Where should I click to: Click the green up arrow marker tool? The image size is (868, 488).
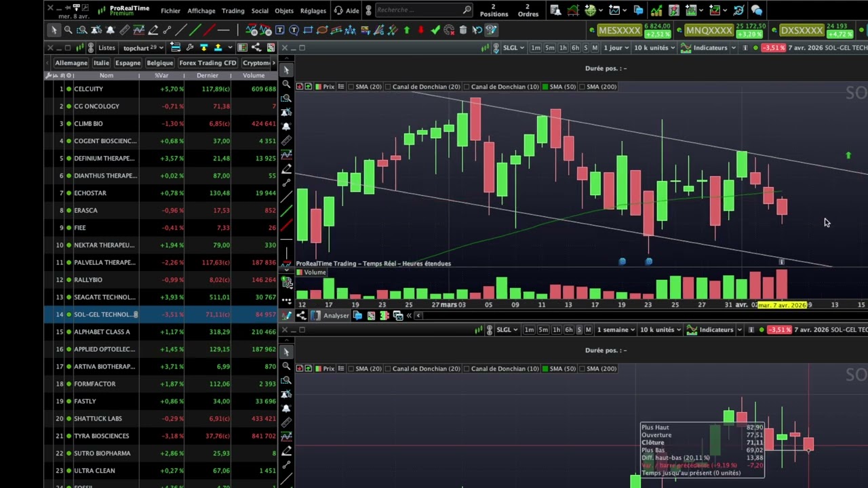(407, 30)
